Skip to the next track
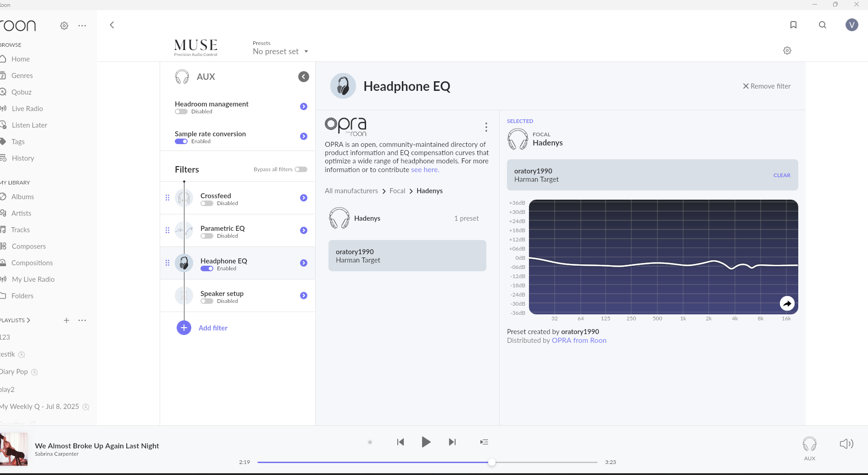 [x=452, y=442]
